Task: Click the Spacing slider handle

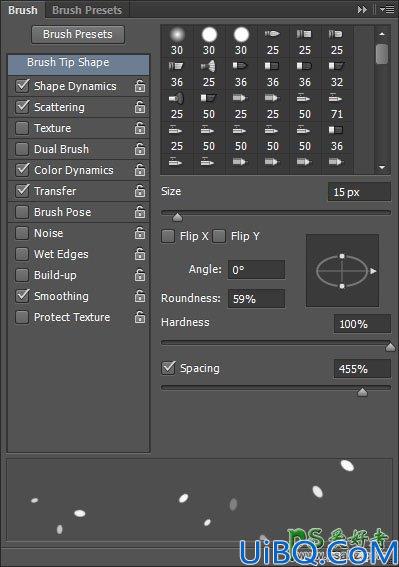Action: click(362, 392)
